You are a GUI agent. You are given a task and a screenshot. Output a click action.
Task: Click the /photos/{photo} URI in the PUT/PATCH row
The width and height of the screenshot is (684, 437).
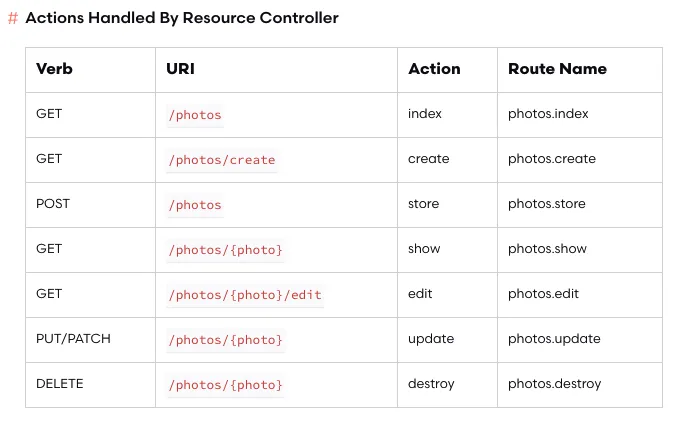pyautogui.click(x=226, y=340)
